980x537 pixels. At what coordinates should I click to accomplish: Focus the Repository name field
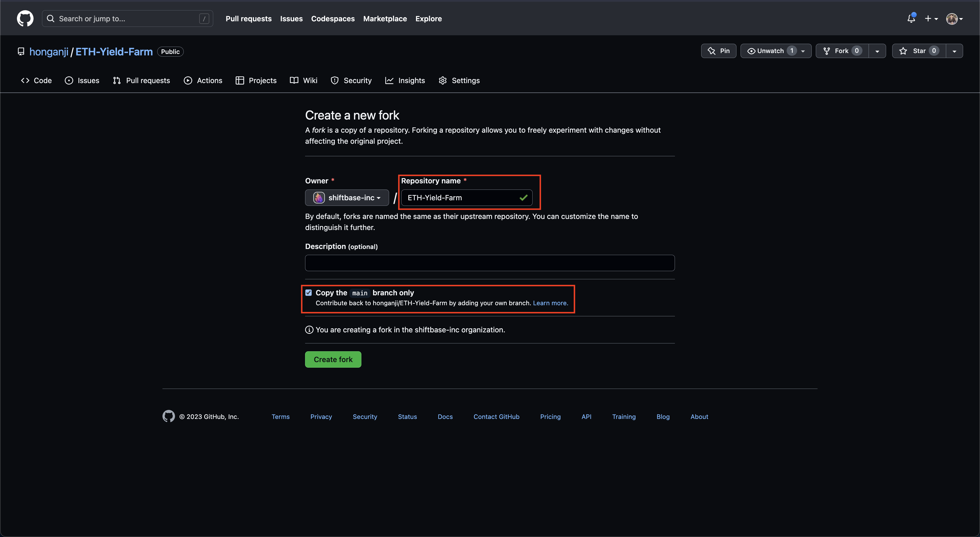pos(466,198)
